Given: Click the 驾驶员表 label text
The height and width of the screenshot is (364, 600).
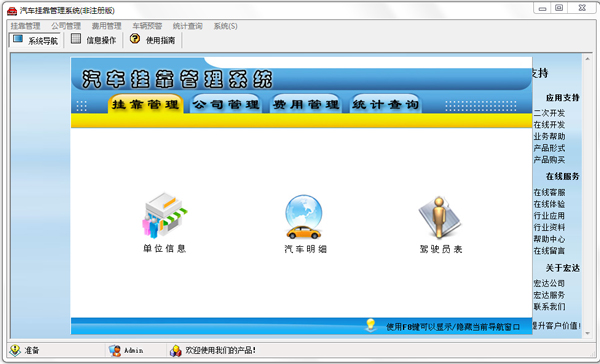Looking at the screenshot, I should (441, 250).
